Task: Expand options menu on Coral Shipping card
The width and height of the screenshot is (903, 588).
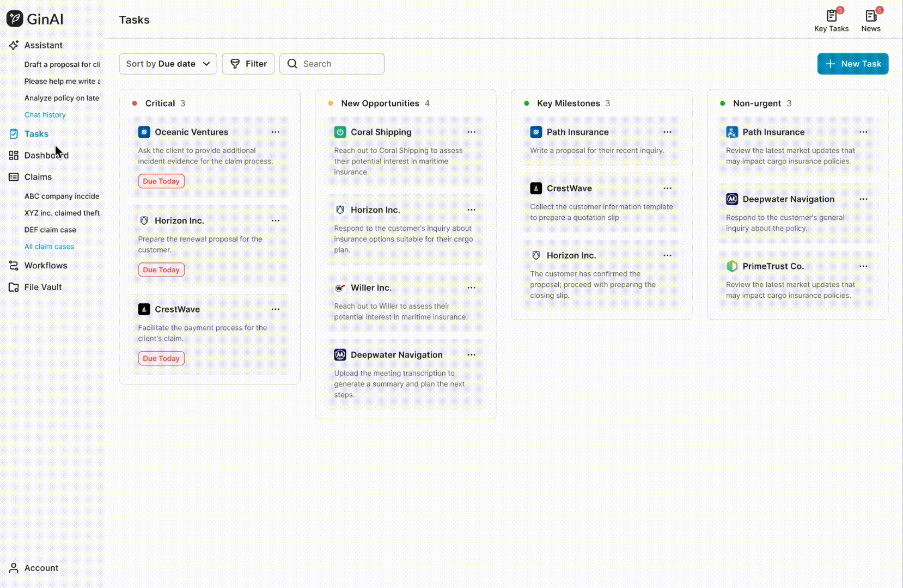Action: 472,132
